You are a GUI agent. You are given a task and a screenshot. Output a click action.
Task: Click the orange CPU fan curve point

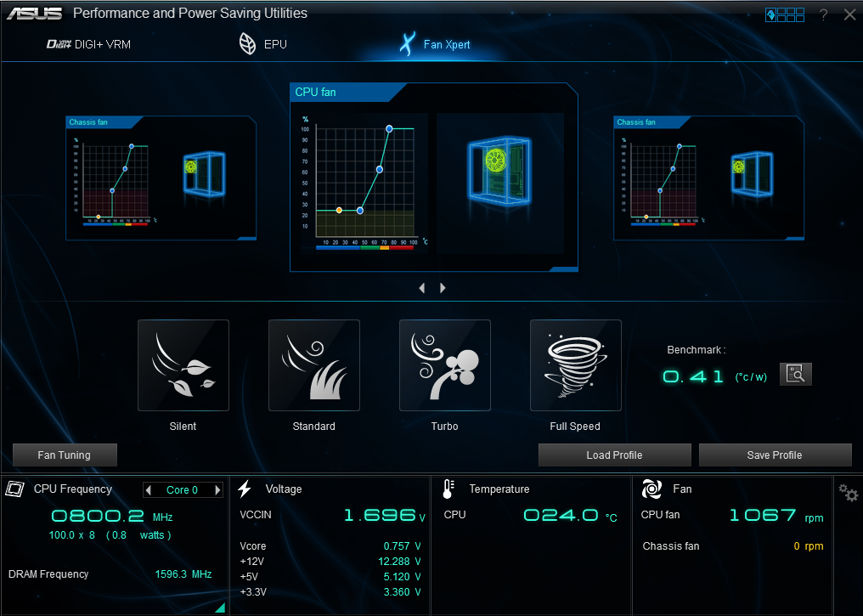click(339, 210)
